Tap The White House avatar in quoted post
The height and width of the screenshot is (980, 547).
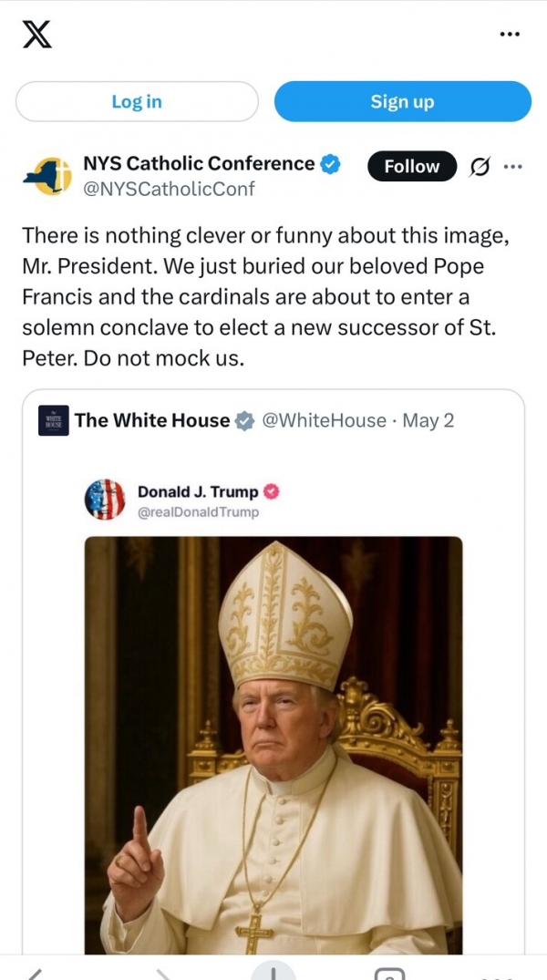pyautogui.click(x=54, y=420)
